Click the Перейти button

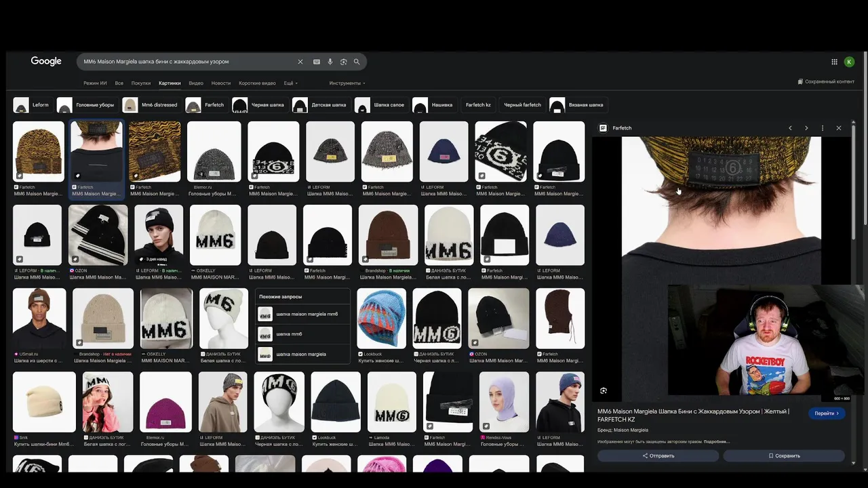click(x=827, y=413)
